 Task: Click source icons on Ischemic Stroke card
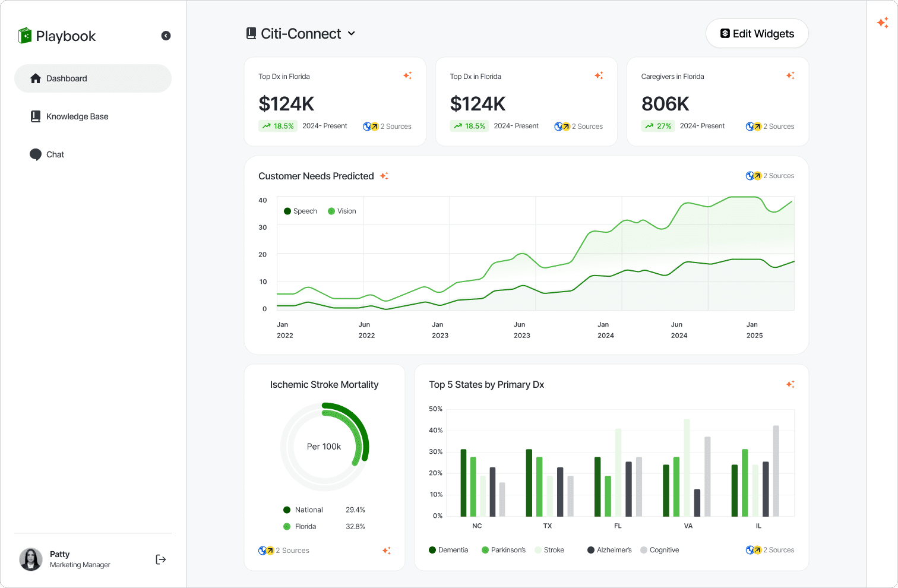coord(266,551)
